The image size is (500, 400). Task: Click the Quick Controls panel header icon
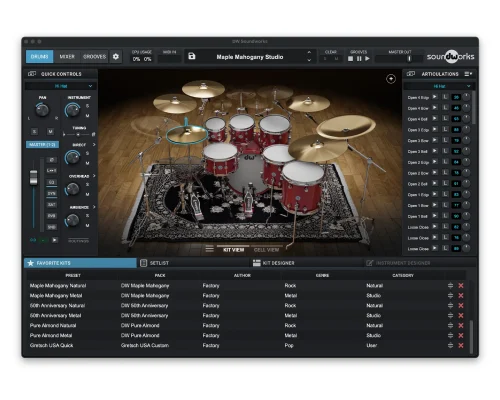pyautogui.click(x=32, y=74)
